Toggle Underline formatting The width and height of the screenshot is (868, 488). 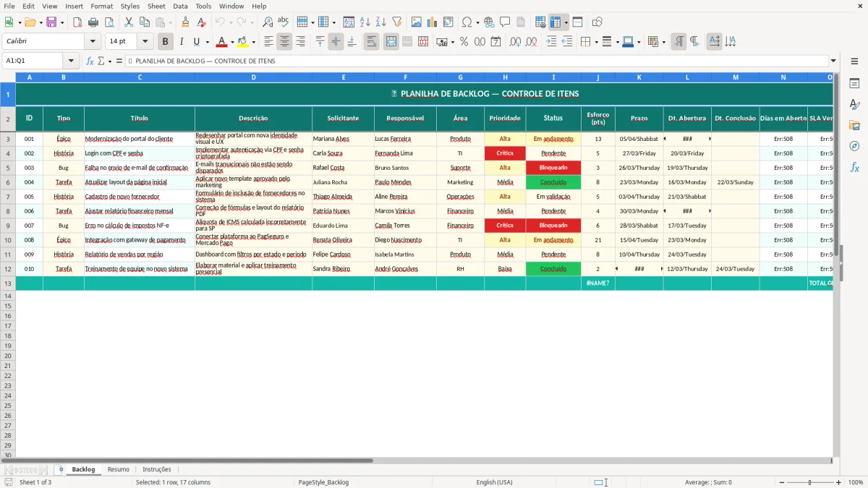pos(196,42)
